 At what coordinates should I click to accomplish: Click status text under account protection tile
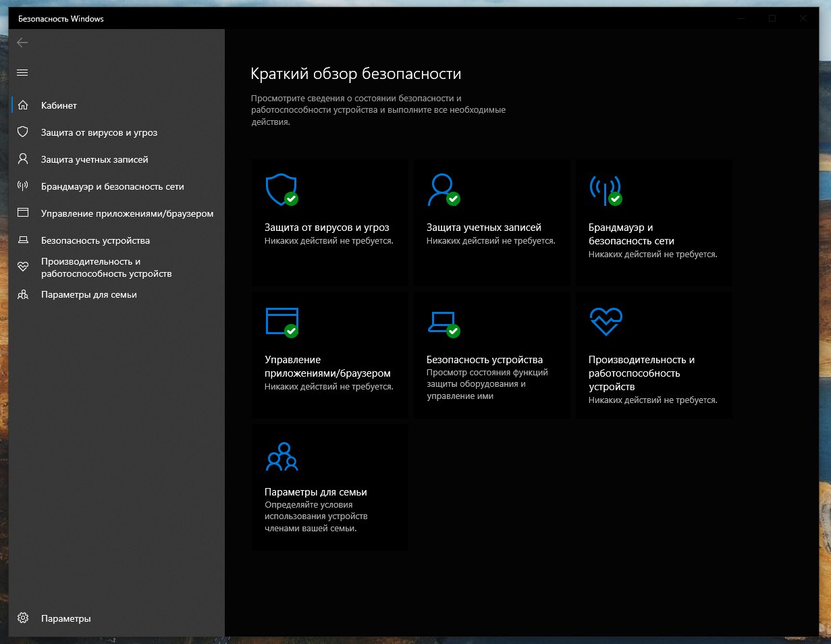[491, 241]
